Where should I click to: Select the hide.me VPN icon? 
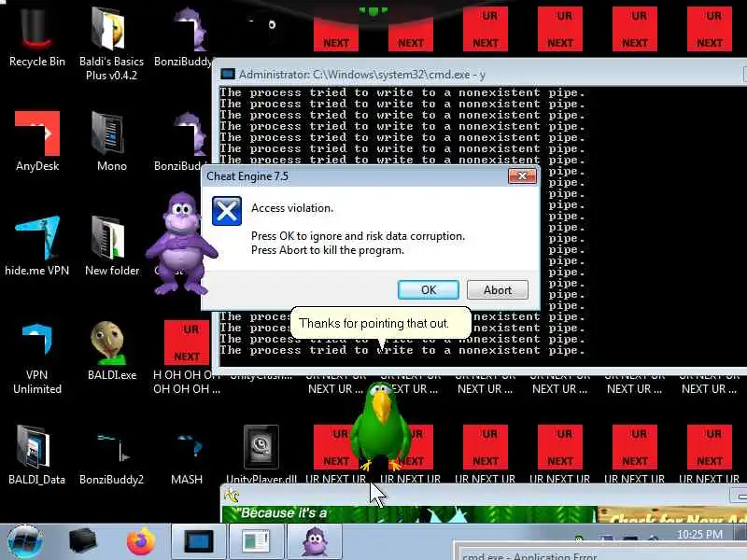[37, 246]
